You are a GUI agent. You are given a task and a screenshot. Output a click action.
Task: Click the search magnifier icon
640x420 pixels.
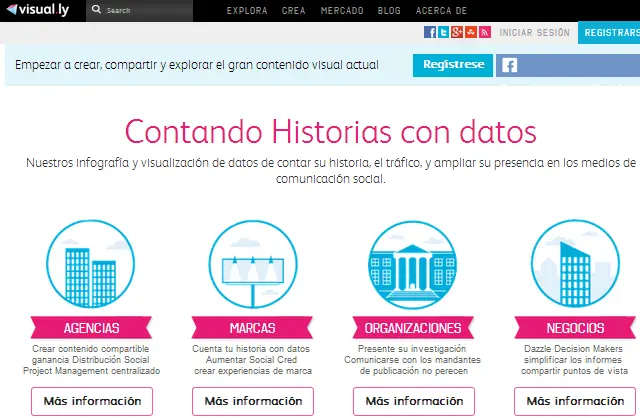click(96, 10)
